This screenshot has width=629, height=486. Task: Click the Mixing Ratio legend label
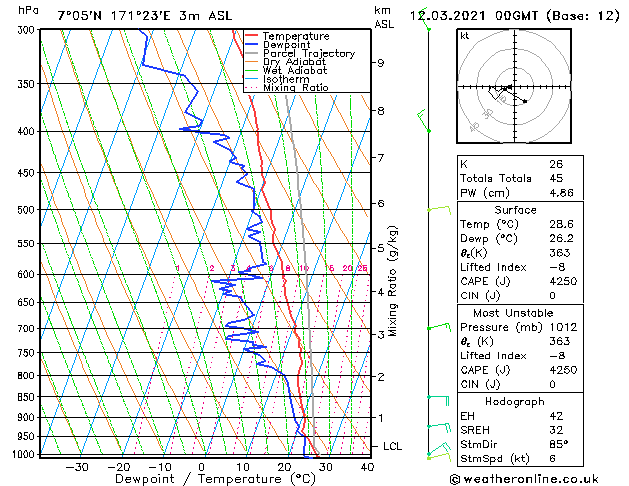point(296,87)
